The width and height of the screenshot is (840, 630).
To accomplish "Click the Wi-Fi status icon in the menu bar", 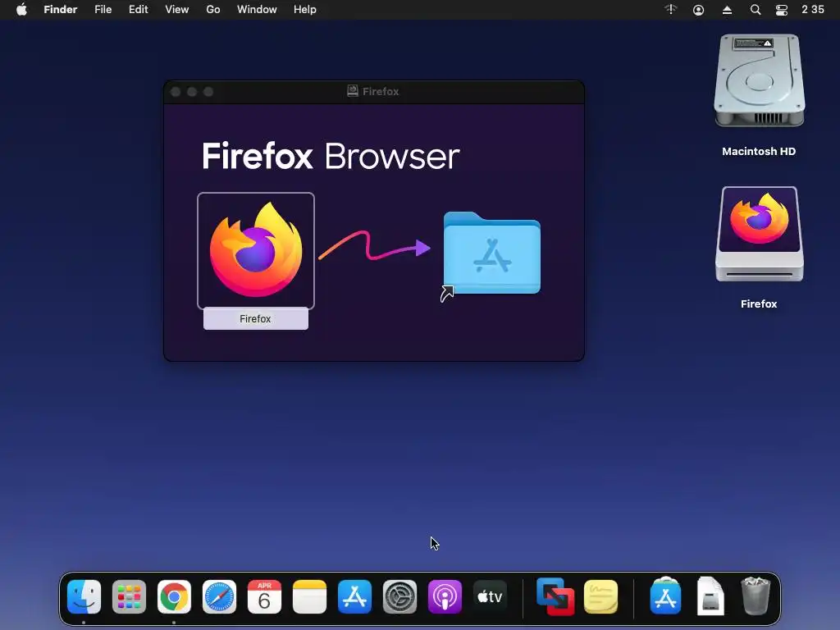I will coord(671,10).
